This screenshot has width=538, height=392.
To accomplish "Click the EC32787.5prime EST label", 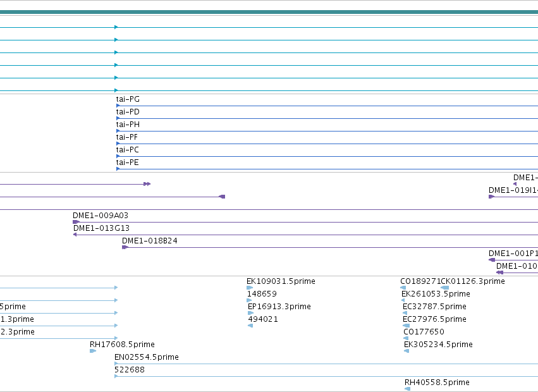I will coord(435,307).
